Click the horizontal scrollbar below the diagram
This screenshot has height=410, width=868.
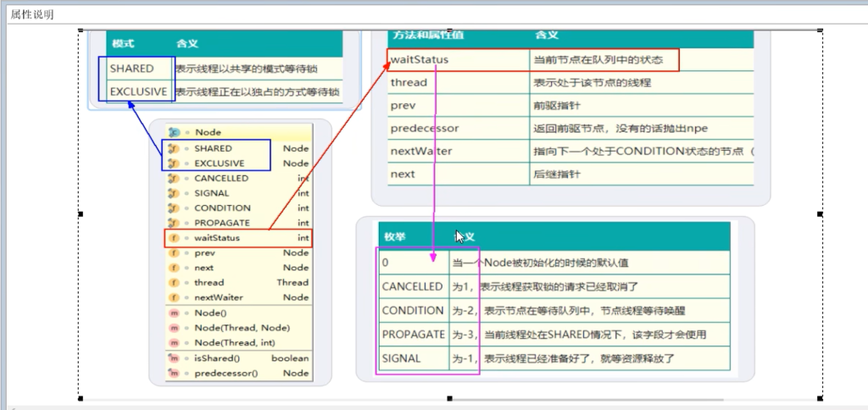pos(588,400)
